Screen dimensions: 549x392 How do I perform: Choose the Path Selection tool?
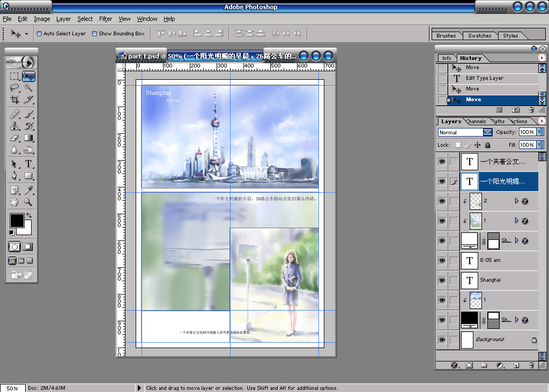tap(14, 164)
